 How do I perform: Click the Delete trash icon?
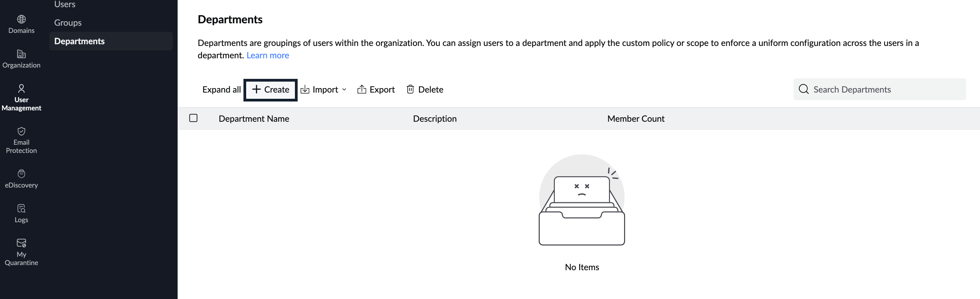pyautogui.click(x=410, y=89)
